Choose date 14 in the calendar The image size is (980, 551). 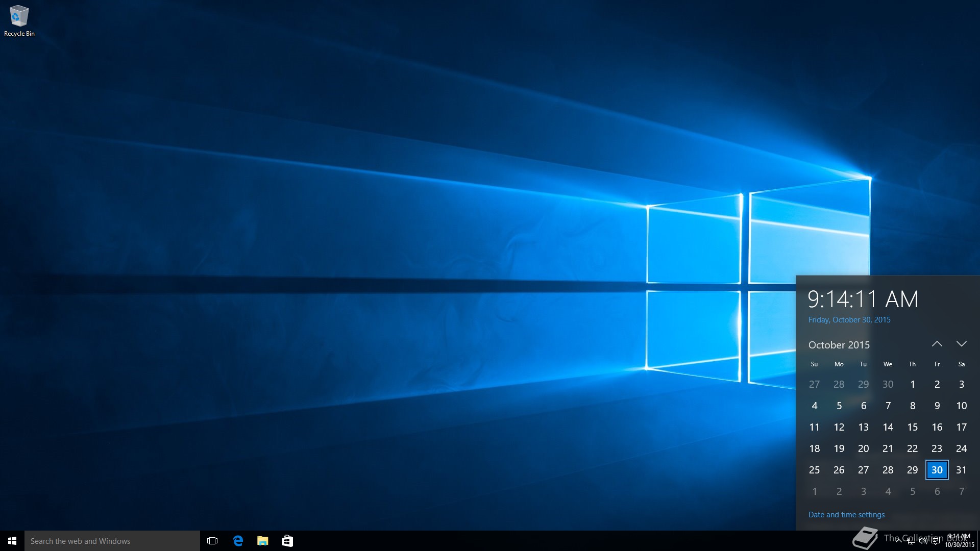click(x=888, y=427)
